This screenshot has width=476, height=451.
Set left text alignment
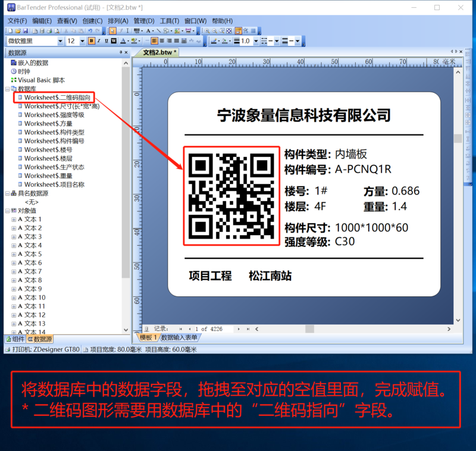[x=155, y=41]
